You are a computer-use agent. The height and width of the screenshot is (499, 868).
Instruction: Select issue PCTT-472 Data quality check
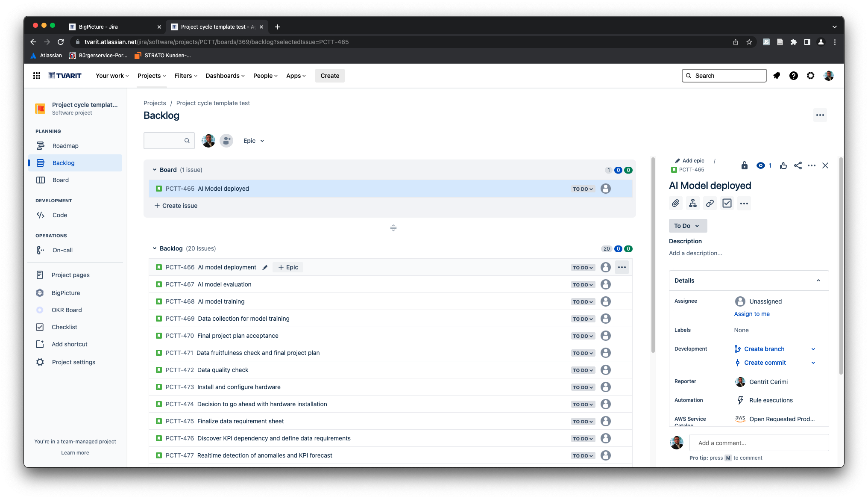click(x=390, y=370)
